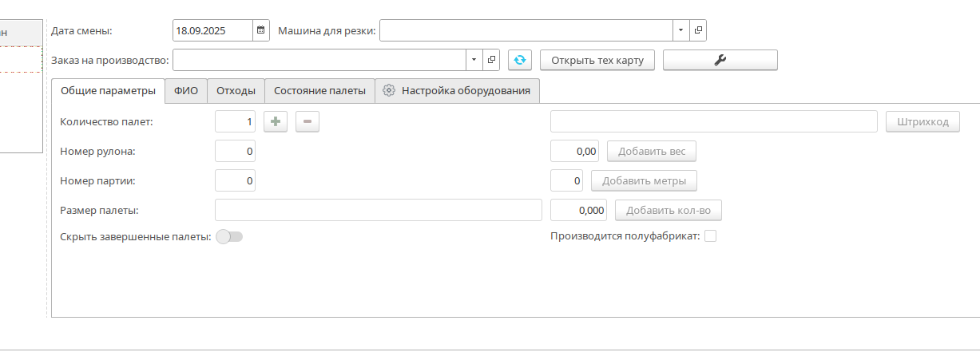Click the Открыть тех карту button
This screenshot has width=980, height=352.
(597, 60)
